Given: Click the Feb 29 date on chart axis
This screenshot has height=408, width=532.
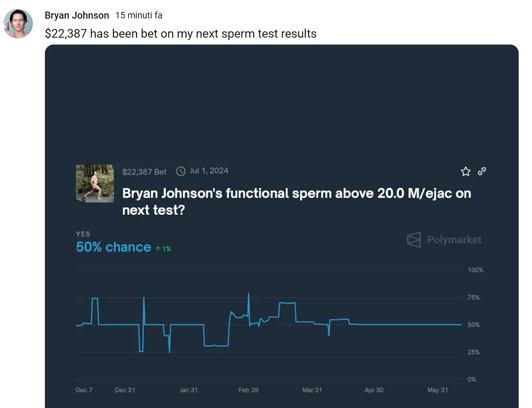Looking at the screenshot, I should pyautogui.click(x=248, y=390).
